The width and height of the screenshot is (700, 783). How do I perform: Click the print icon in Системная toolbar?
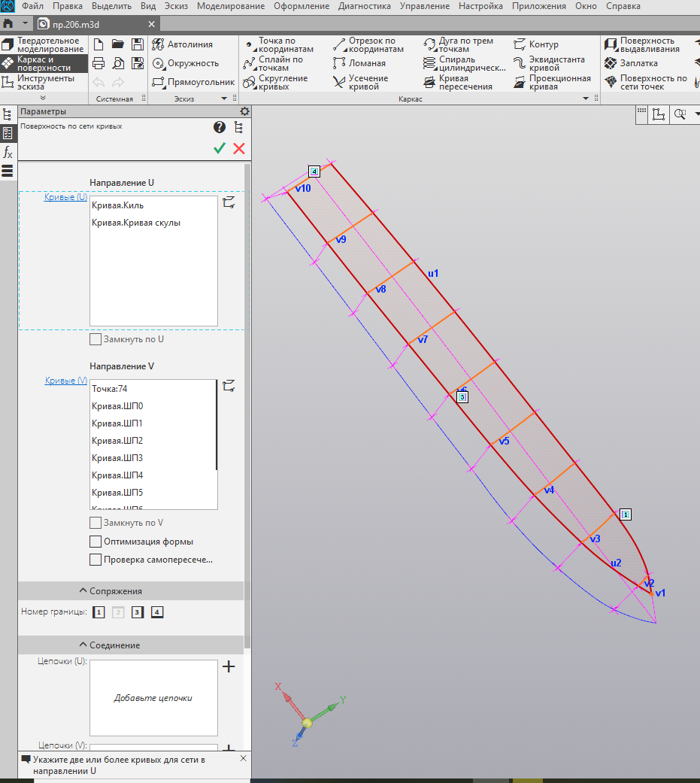pyautogui.click(x=98, y=63)
